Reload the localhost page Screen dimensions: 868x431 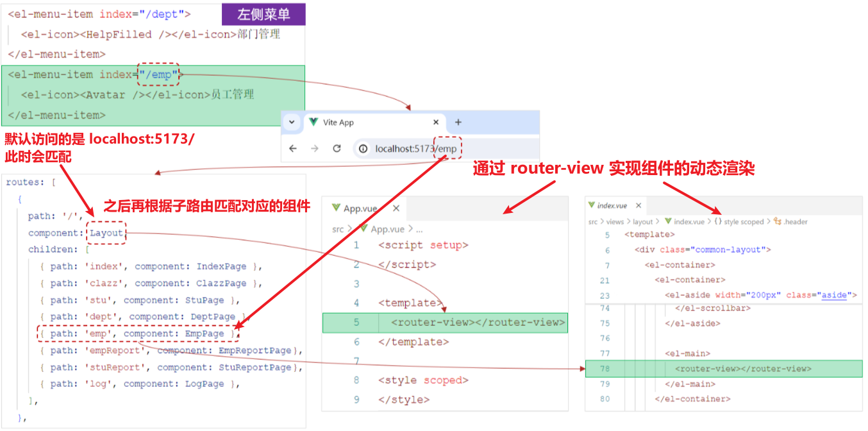(x=337, y=149)
